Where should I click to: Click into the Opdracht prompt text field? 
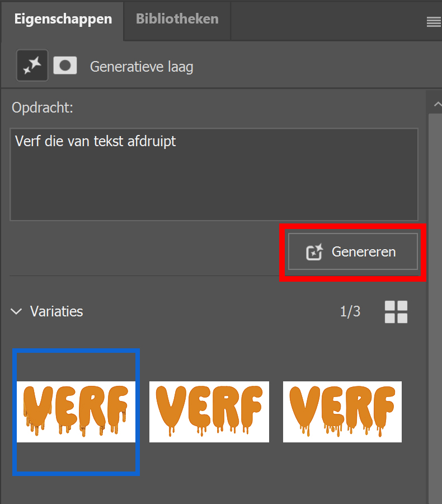click(214, 174)
